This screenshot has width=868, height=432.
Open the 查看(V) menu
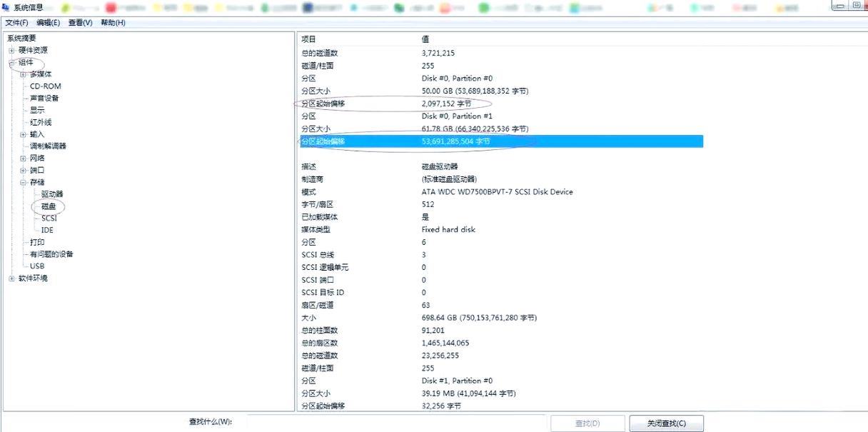click(79, 22)
